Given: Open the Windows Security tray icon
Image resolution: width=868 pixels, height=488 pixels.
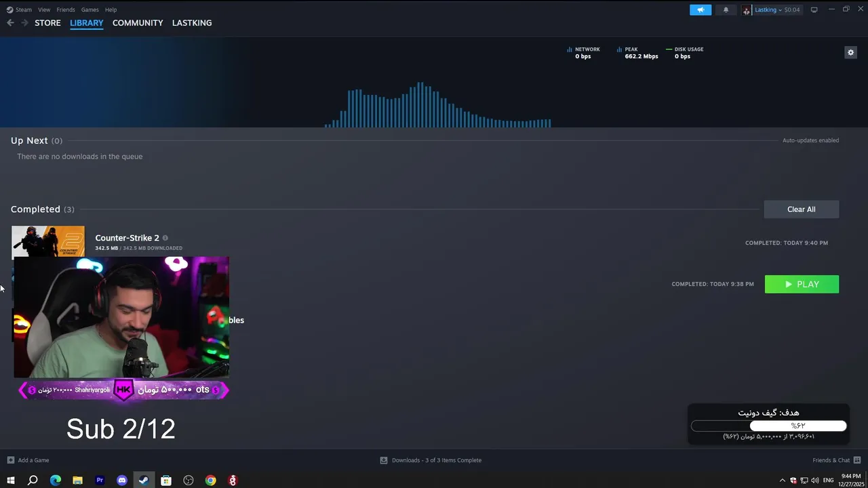Looking at the screenshot, I should tap(793, 481).
